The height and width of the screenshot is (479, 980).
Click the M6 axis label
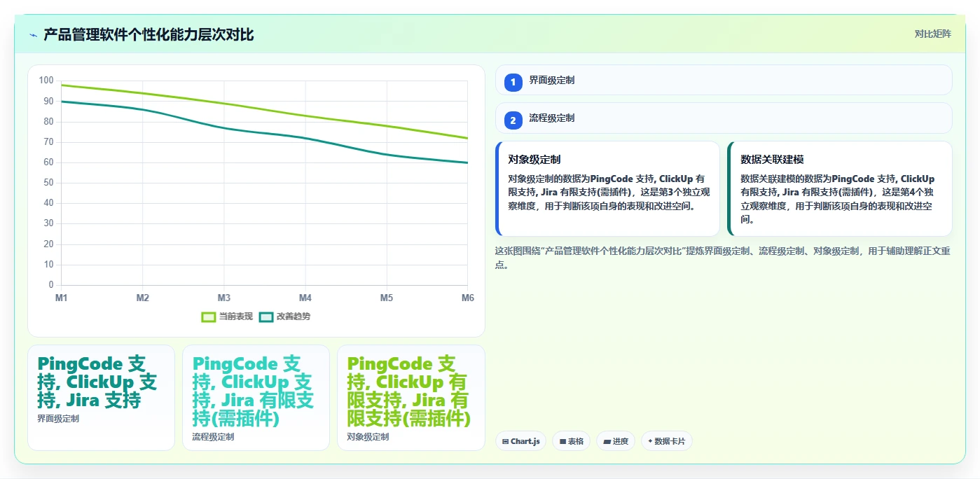click(x=467, y=298)
